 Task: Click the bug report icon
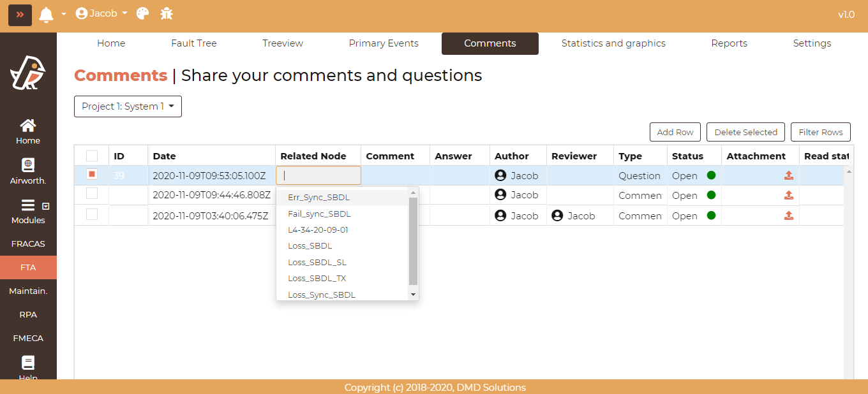167,13
